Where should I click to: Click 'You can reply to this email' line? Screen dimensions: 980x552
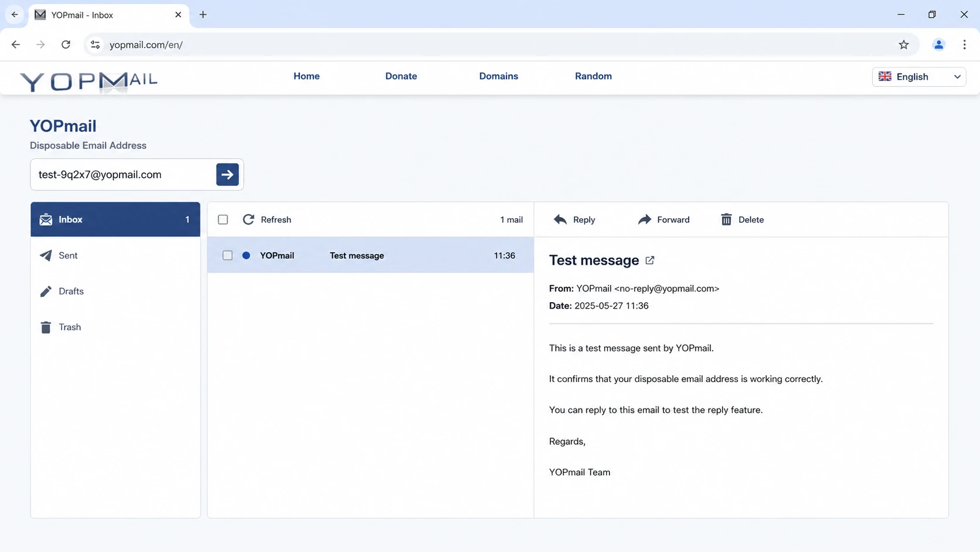656,410
